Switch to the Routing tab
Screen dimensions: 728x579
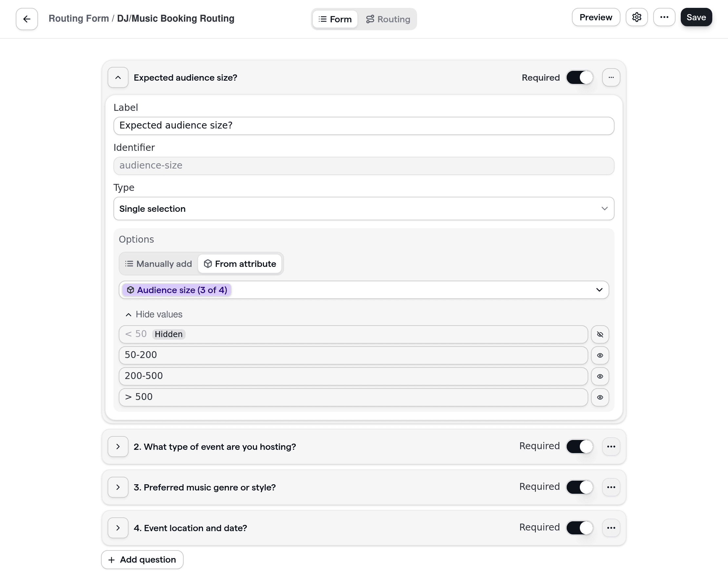point(388,19)
